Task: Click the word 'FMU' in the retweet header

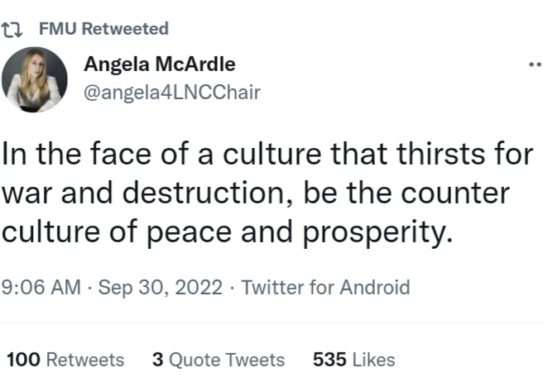Action: click(57, 28)
